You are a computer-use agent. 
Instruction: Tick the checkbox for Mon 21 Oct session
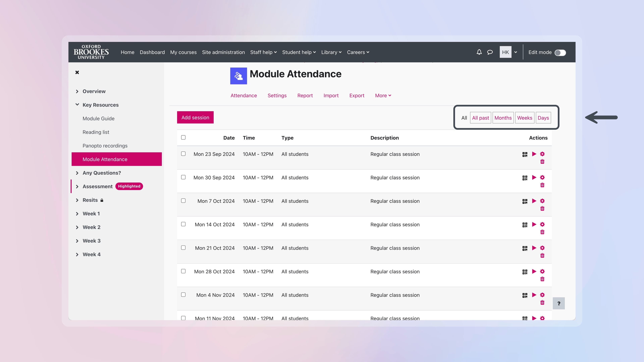183,248
